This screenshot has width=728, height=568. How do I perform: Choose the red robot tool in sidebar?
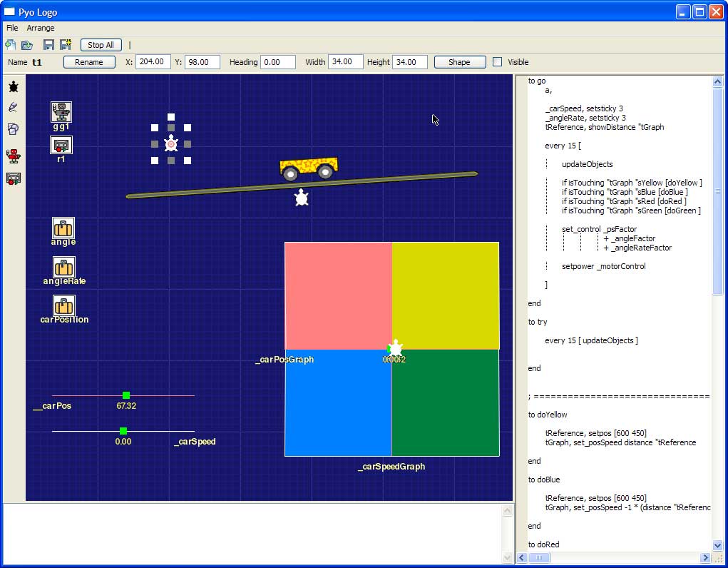(13, 156)
